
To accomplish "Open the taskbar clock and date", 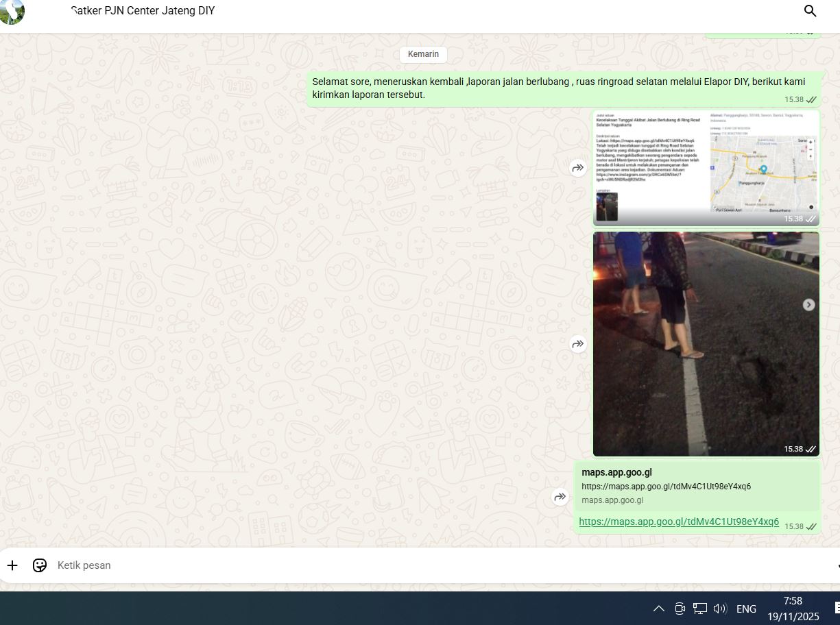I will [793, 609].
